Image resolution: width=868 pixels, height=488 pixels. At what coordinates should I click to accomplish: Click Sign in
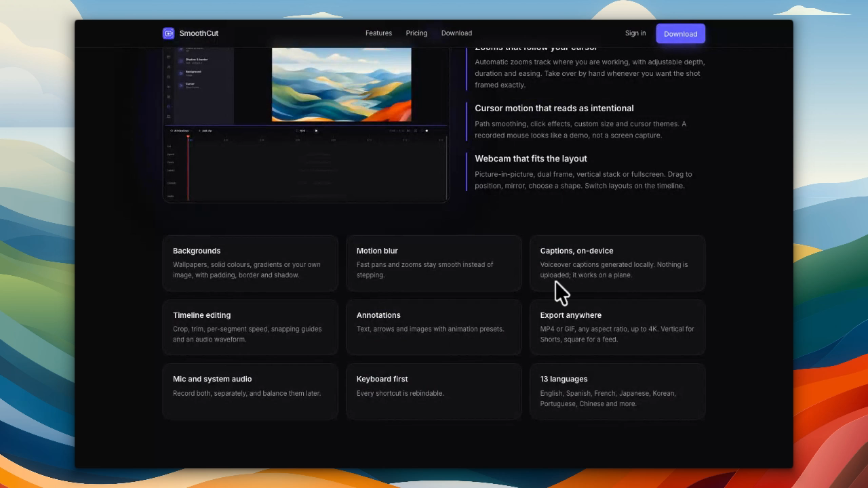coord(635,33)
